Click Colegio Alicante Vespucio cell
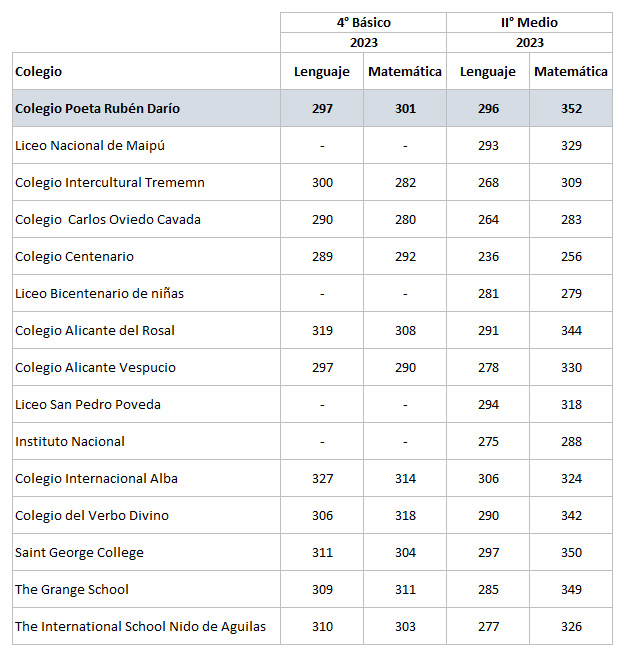The image size is (633, 663). [x=95, y=367]
